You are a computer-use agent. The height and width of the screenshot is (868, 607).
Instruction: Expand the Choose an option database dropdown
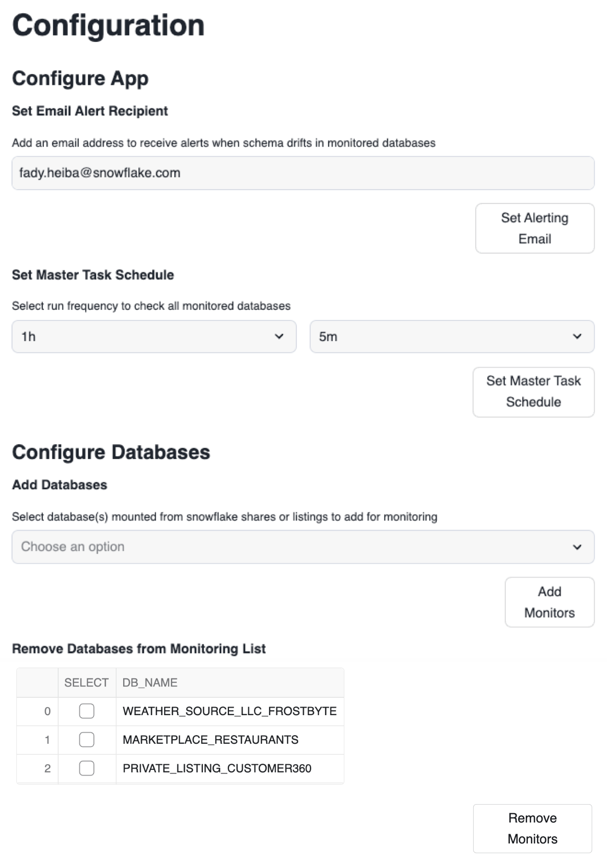coord(302,546)
